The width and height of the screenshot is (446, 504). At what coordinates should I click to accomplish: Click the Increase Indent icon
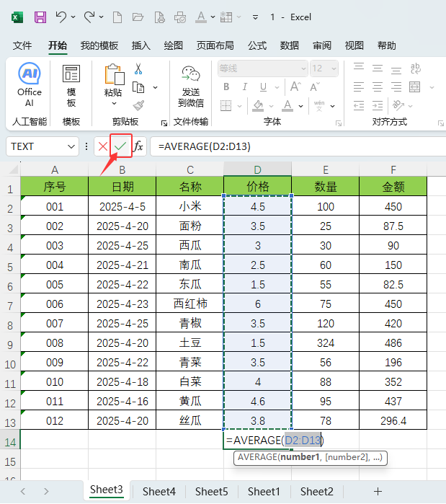378,105
